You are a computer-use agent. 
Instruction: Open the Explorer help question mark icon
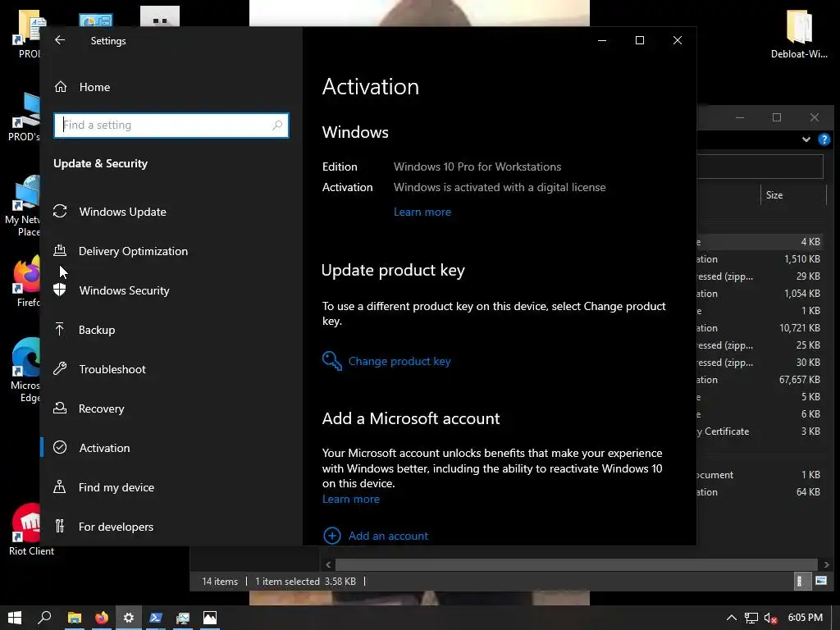coord(824,139)
